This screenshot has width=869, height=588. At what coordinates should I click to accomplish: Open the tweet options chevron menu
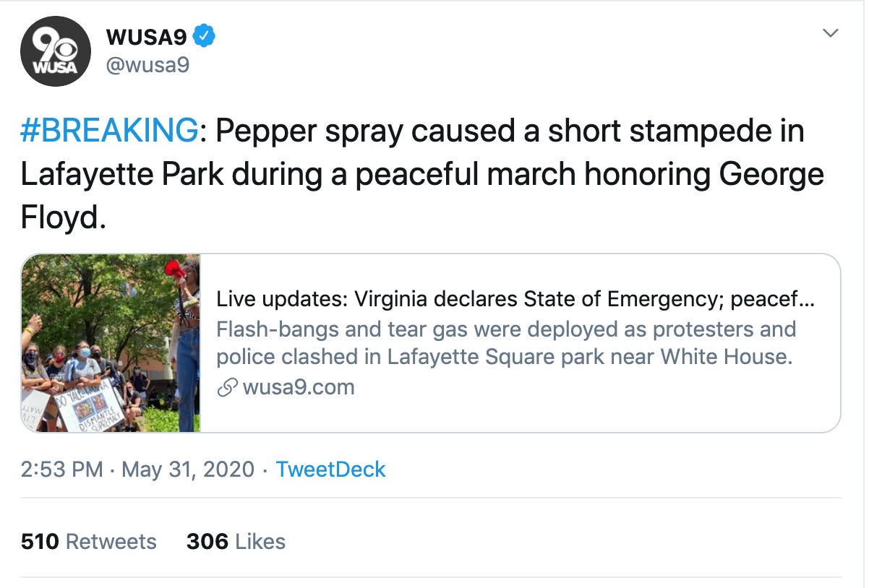click(x=831, y=33)
